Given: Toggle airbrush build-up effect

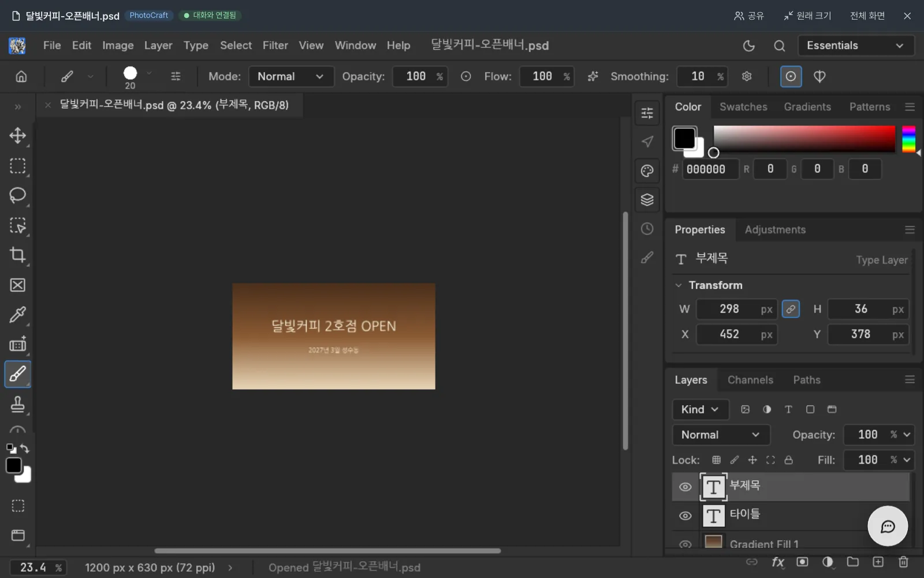Looking at the screenshot, I should click(593, 76).
